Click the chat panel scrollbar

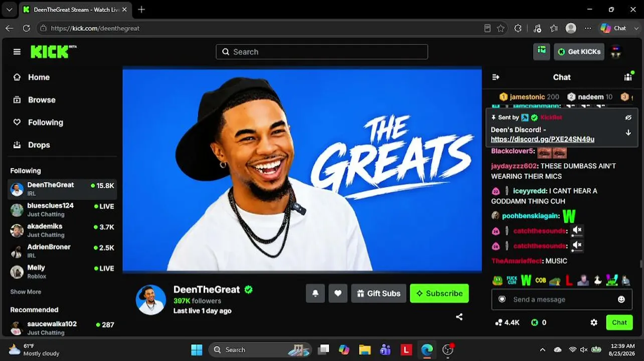641,263
